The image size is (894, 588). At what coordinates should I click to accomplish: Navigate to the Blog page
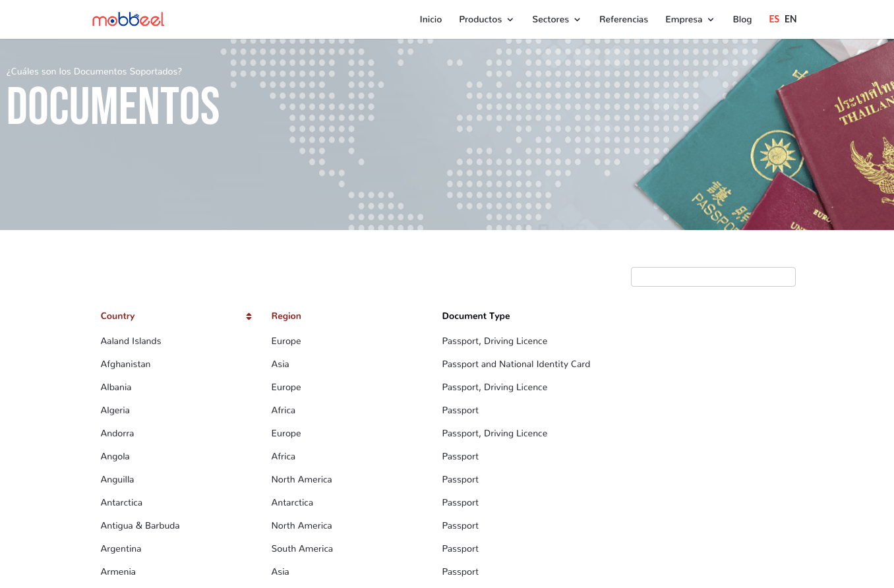[742, 20]
